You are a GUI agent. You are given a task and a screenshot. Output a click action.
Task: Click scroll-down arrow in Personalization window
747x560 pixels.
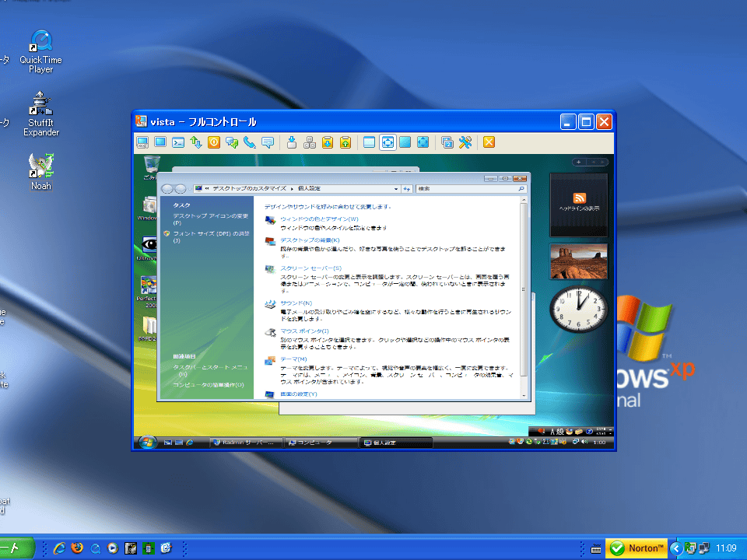point(524,395)
